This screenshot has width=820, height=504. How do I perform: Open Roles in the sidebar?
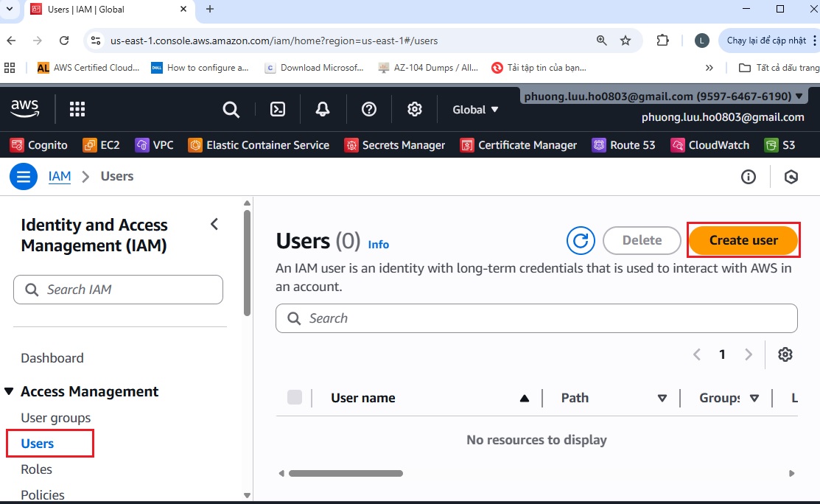(x=37, y=469)
